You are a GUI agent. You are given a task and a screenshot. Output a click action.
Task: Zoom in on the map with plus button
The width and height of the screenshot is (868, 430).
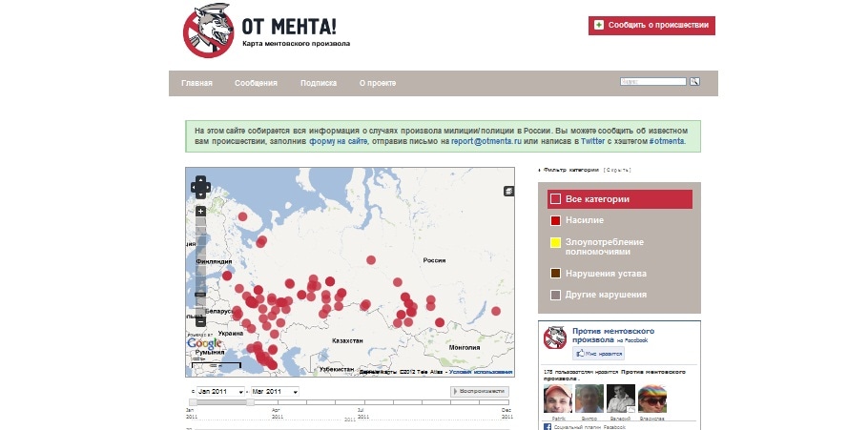(x=200, y=211)
